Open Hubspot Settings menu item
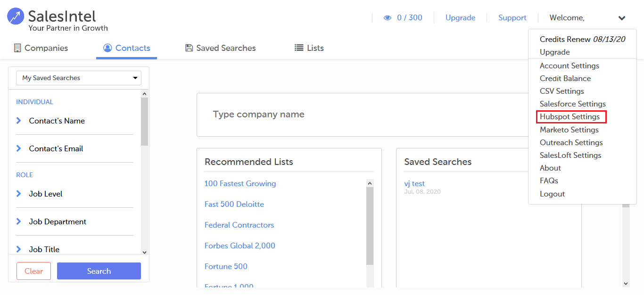Image resolution: width=644 pixels, height=295 pixels. (570, 117)
